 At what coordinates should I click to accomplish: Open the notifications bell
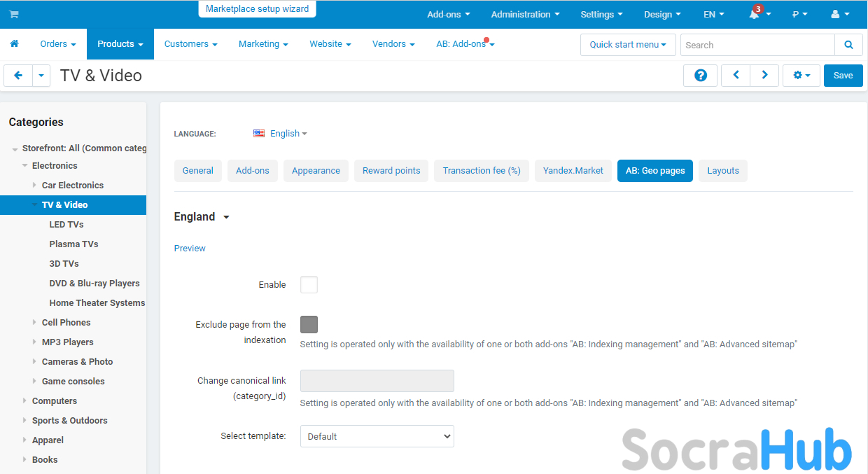(x=755, y=14)
